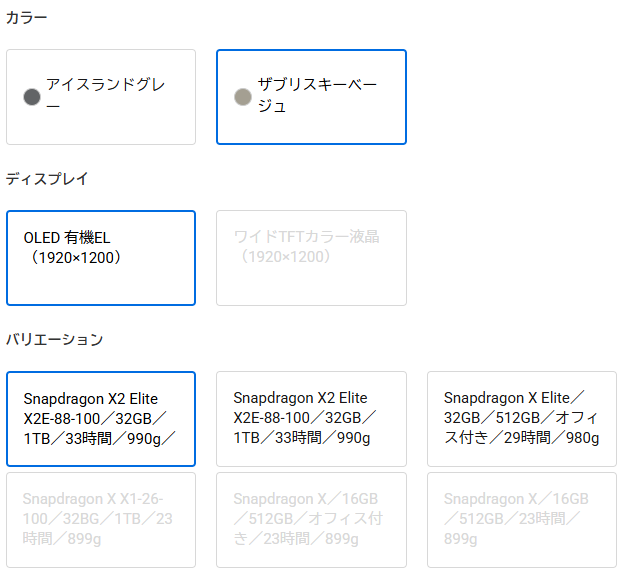Select the アイスランドグレー color option

point(101,97)
